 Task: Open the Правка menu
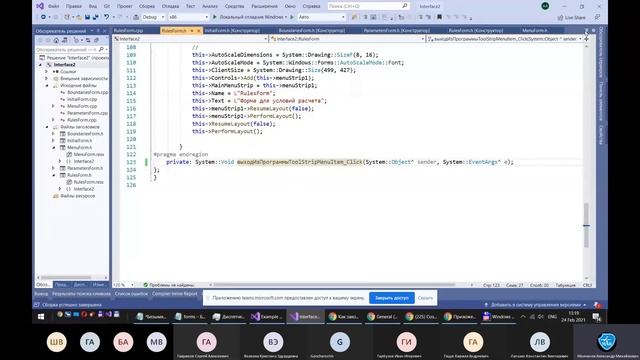[74, 6]
